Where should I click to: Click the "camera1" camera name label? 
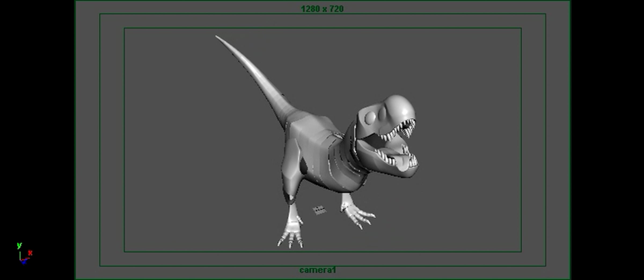click(x=318, y=270)
